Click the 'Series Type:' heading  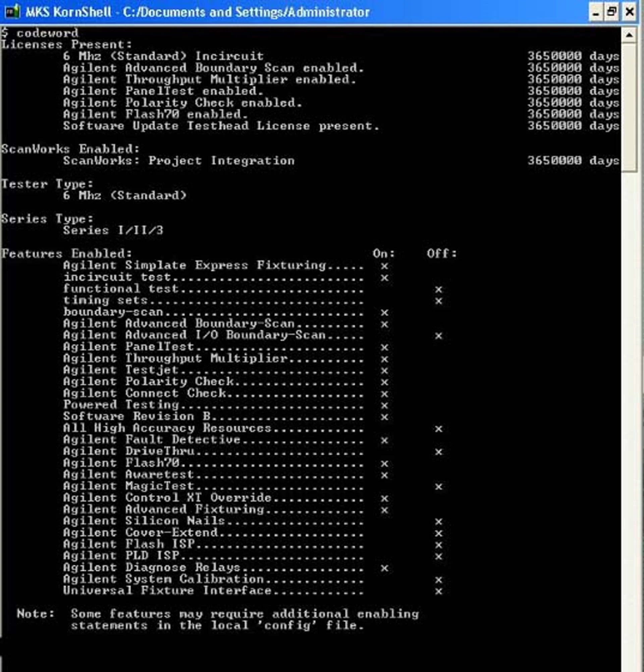click(47, 219)
